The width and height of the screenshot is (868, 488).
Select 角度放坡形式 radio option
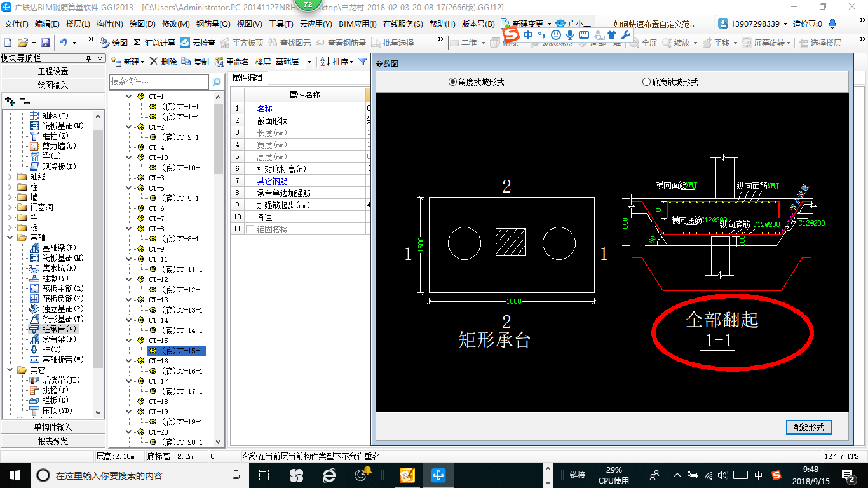(477, 82)
